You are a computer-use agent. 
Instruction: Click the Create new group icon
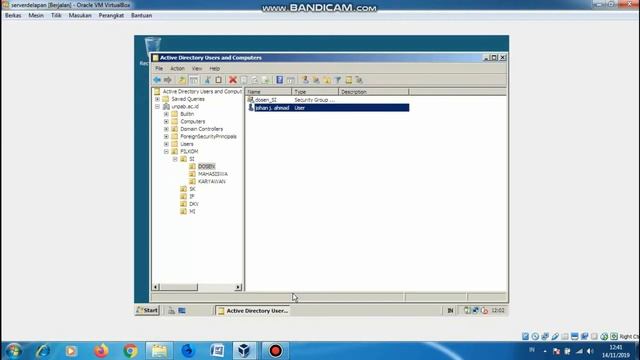point(316,80)
